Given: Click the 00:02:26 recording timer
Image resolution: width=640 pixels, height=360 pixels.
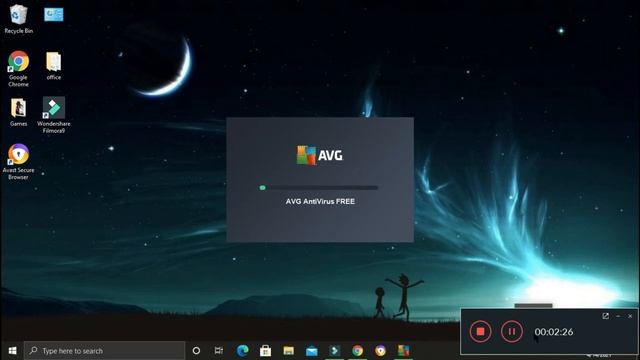Looking at the screenshot, I should tap(554, 332).
